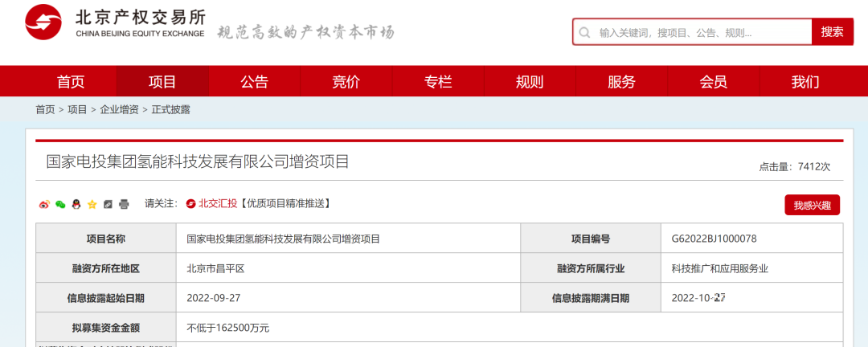Copy page link icon
The height and width of the screenshot is (347, 868).
(x=108, y=204)
